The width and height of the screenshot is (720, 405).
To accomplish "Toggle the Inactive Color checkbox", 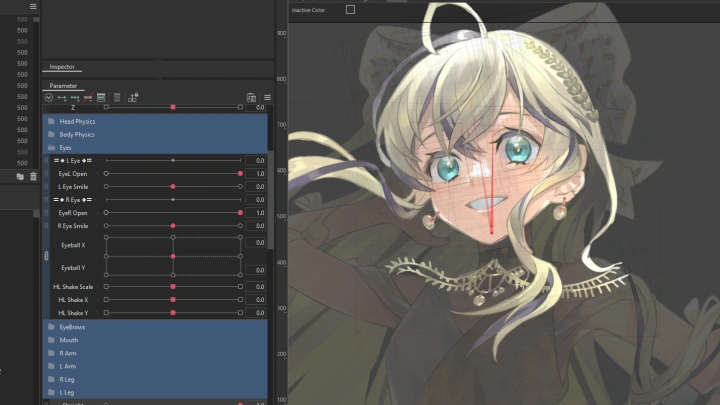I will (350, 10).
